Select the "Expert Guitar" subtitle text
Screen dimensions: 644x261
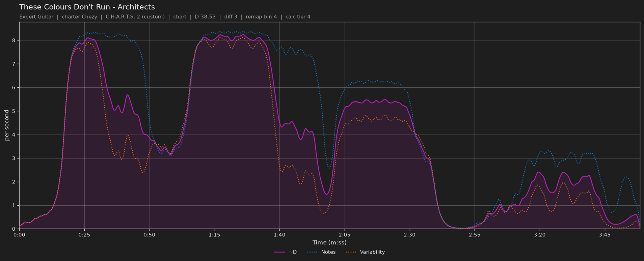click(36, 17)
